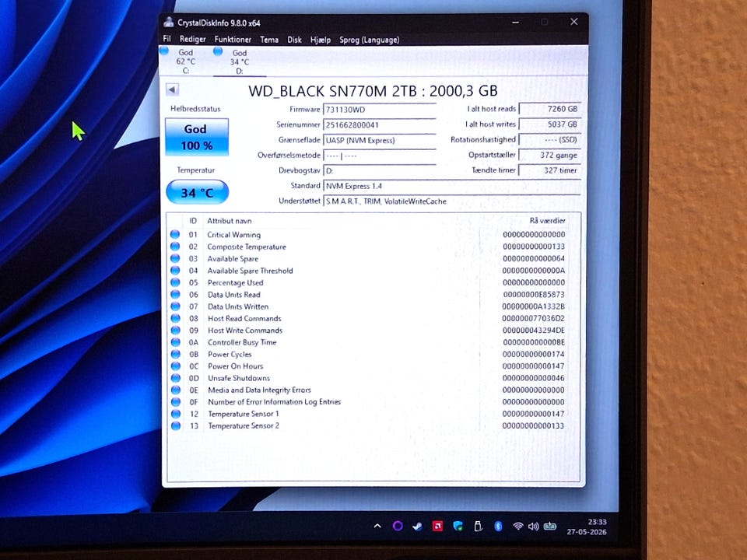Click the drive title WD_BLACK SN770M 2TB
This screenshot has height=560, width=747.
pos(373,90)
